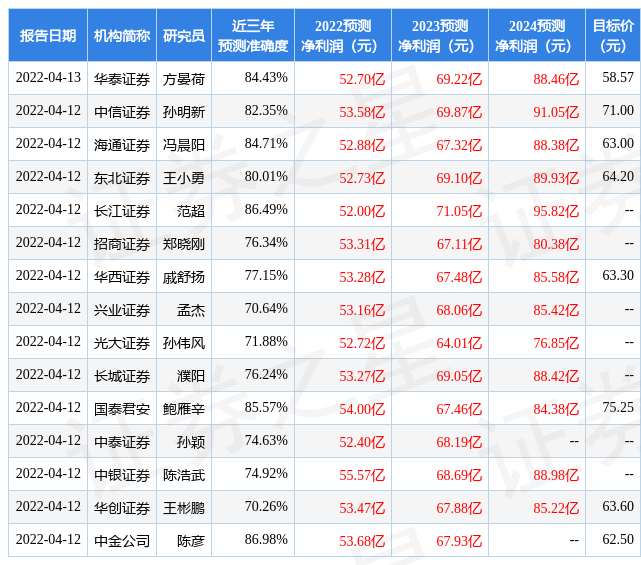Screen dimensions: 641x565
Task: Select researcher 孙颖
Action: (191, 442)
